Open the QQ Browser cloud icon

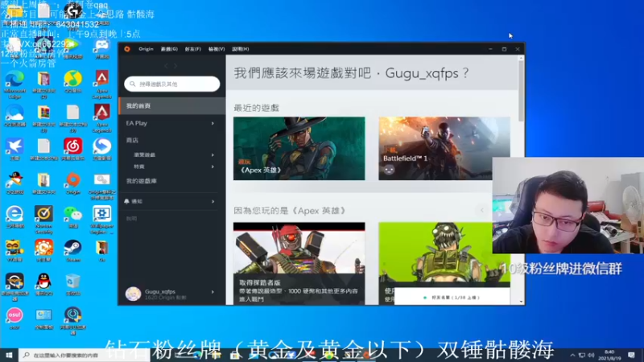click(x=14, y=116)
